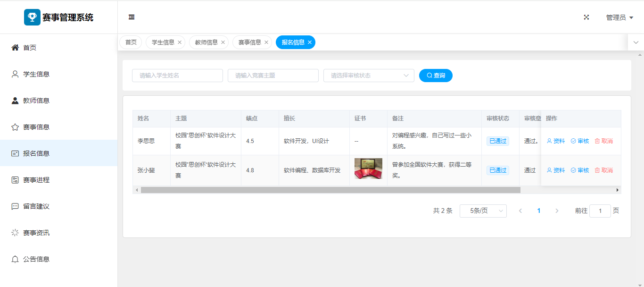Open the 5条/页 page size selector
Image resolution: width=644 pixels, height=287 pixels.
click(x=483, y=211)
